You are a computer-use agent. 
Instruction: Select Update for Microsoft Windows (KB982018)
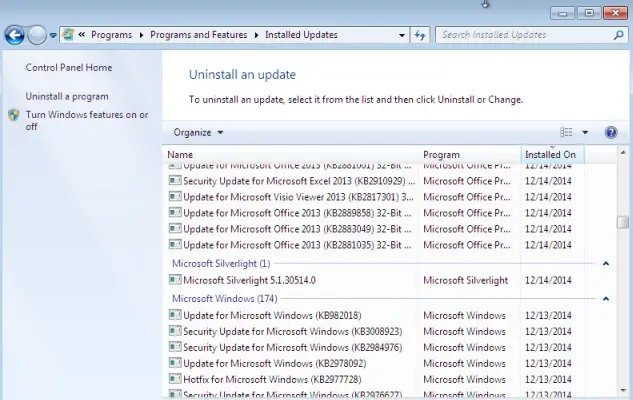pyautogui.click(x=272, y=315)
